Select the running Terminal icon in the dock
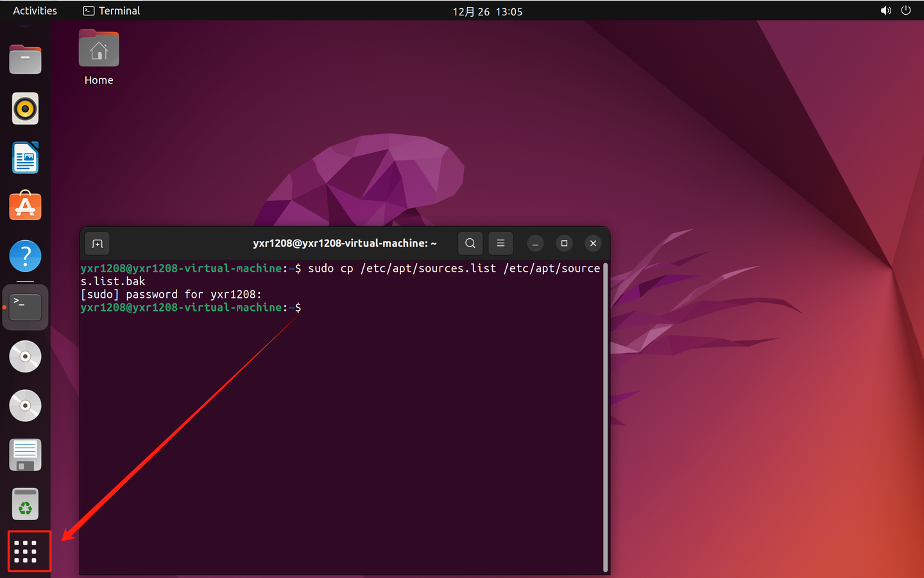924x578 pixels. tap(25, 307)
